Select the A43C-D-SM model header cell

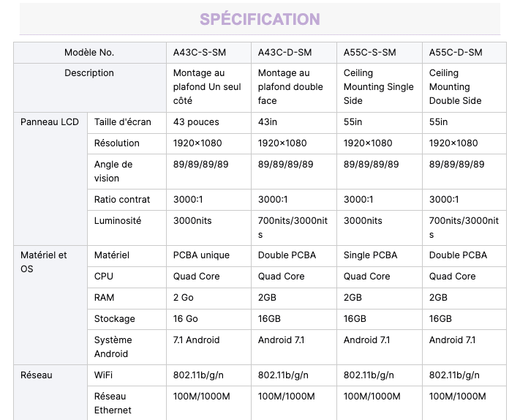click(294, 53)
